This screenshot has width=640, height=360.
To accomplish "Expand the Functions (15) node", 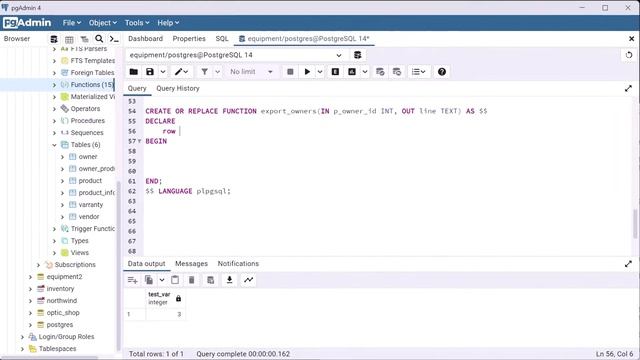I will tap(54, 85).
